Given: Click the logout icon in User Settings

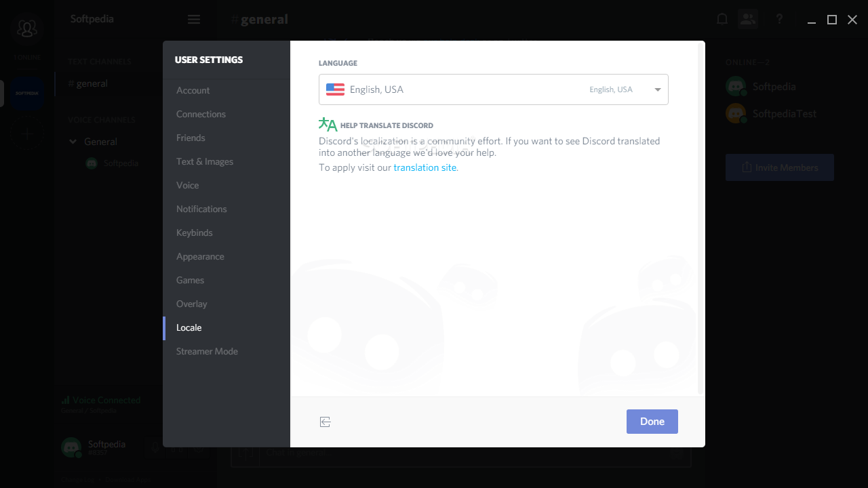Looking at the screenshot, I should [325, 422].
